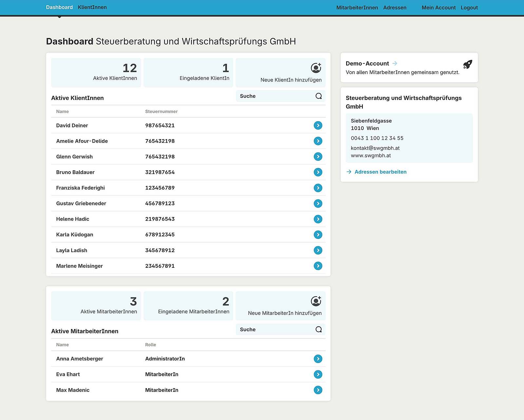The height and width of the screenshot is (420, 524).
Task: Focus the Aktive KlientInnen Suche field
Action: tap(275, 96)
